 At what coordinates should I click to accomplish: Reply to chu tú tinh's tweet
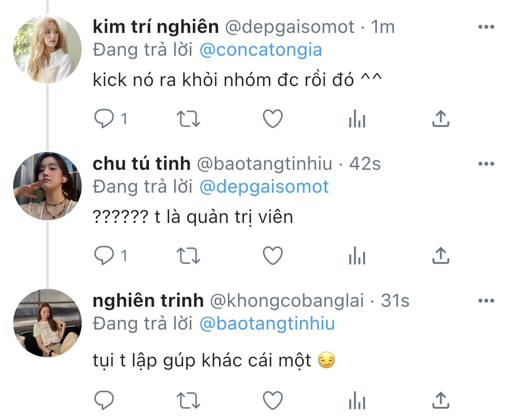pyautogui.click(x=105, y=256)
